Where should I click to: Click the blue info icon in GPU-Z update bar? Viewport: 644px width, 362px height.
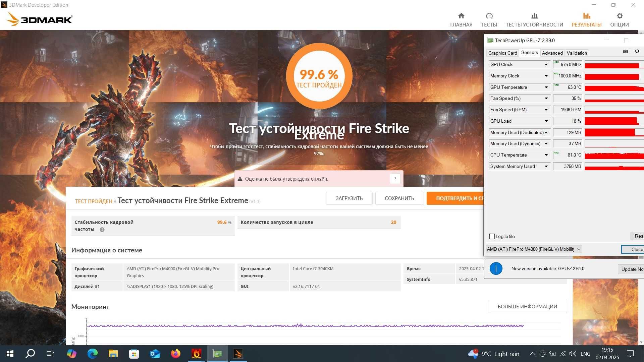pyautogui.click(x=496, y=268)
